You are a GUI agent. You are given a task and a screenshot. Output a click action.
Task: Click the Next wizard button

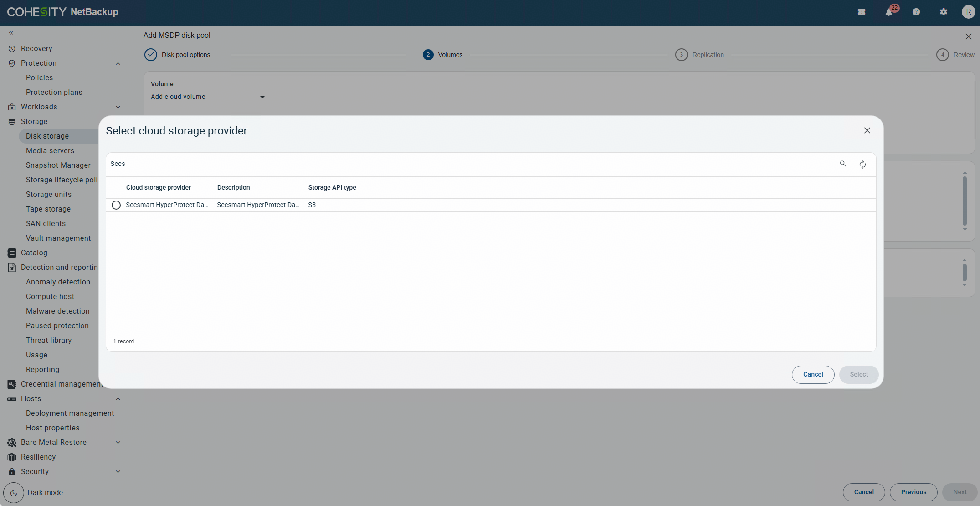click(960, 492)
